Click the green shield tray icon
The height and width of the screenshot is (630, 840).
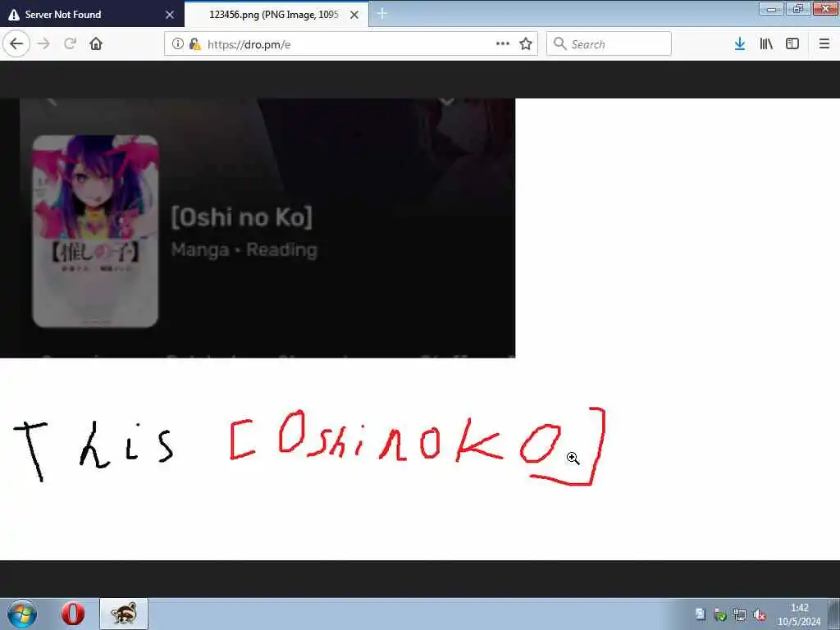[720, 615]
